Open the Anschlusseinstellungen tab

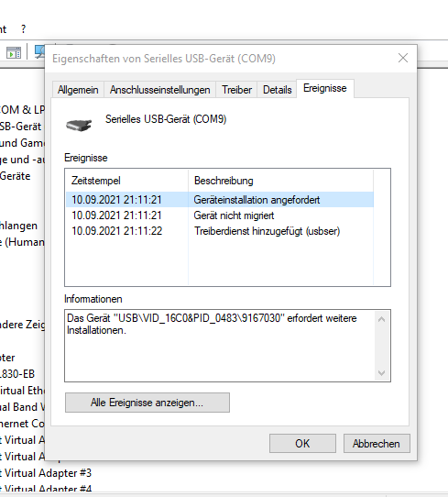click(160, 90)
